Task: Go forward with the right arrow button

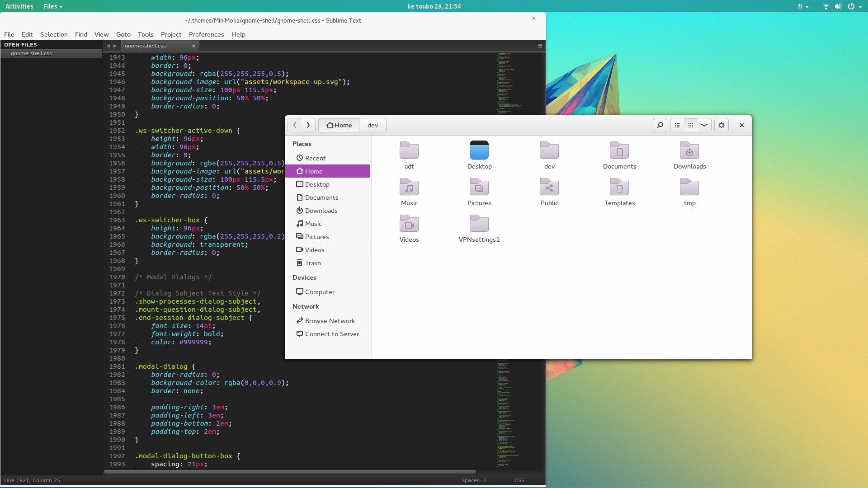Action: [308, 125]
